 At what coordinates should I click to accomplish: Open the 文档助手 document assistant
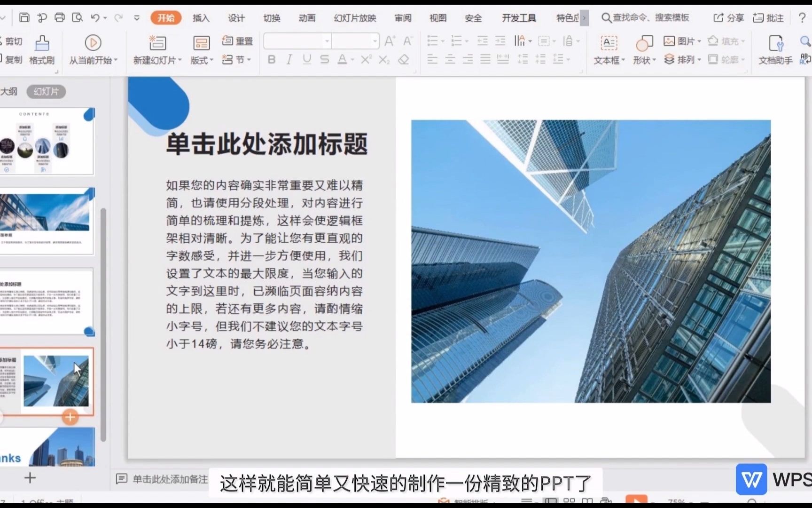pos(774,49)
